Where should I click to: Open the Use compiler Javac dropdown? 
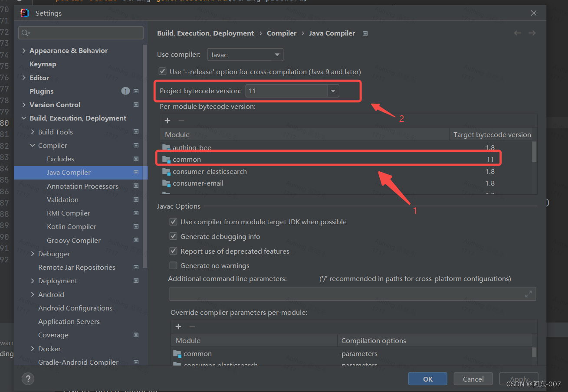tap(245, 55)
